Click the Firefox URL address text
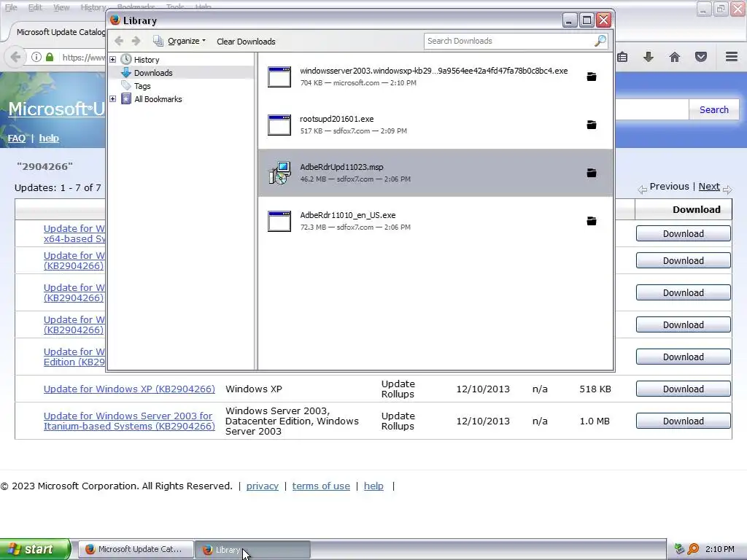Viewport: 747px width, 560px height. [83, 57]
